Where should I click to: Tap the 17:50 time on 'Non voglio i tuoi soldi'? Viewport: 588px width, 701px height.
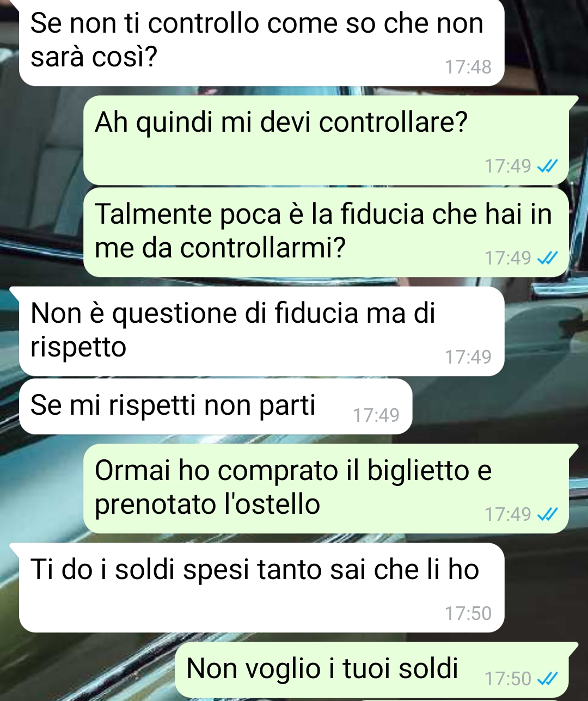(507, 679)
